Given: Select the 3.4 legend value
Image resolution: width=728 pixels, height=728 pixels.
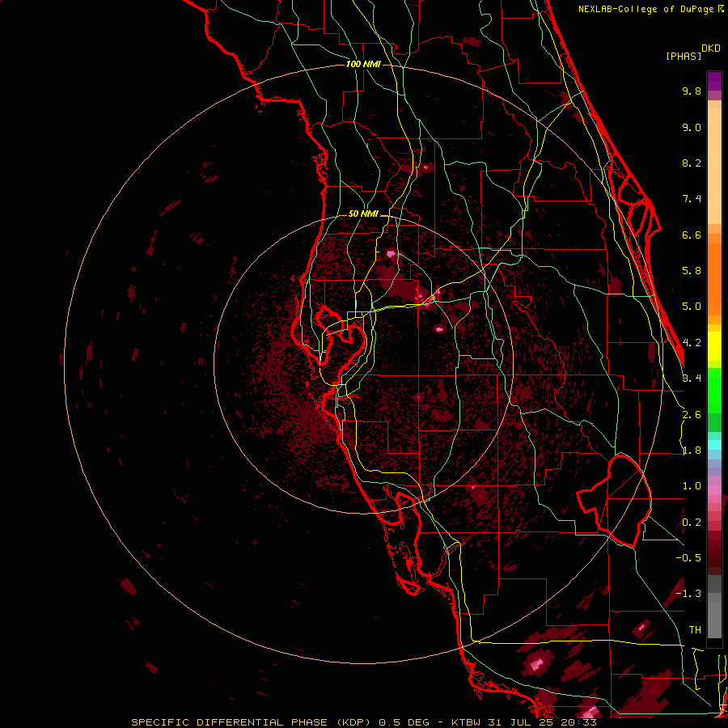Looking at the screenshot, I should (x=692, y=379).
